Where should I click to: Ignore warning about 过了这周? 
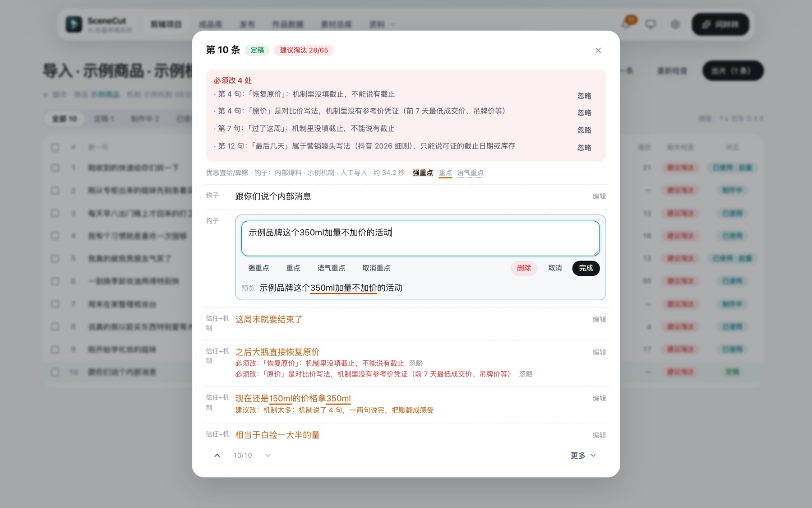(584, 130)
